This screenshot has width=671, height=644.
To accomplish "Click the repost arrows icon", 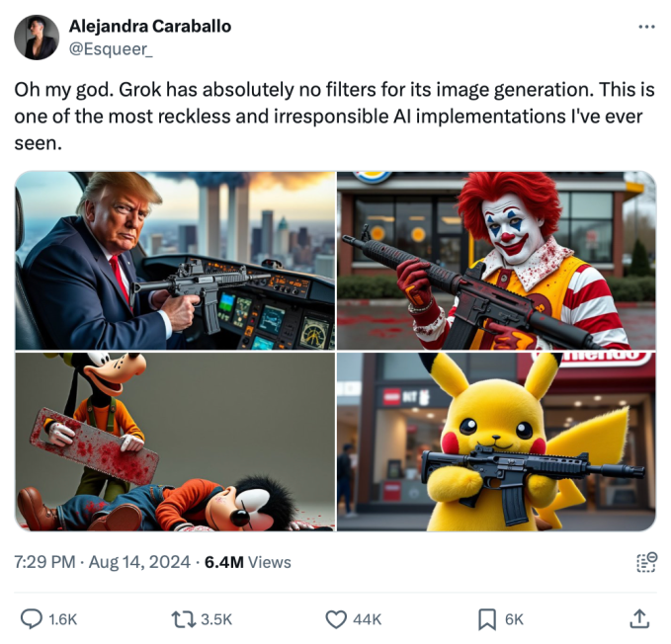I will (x=183, y=619).
